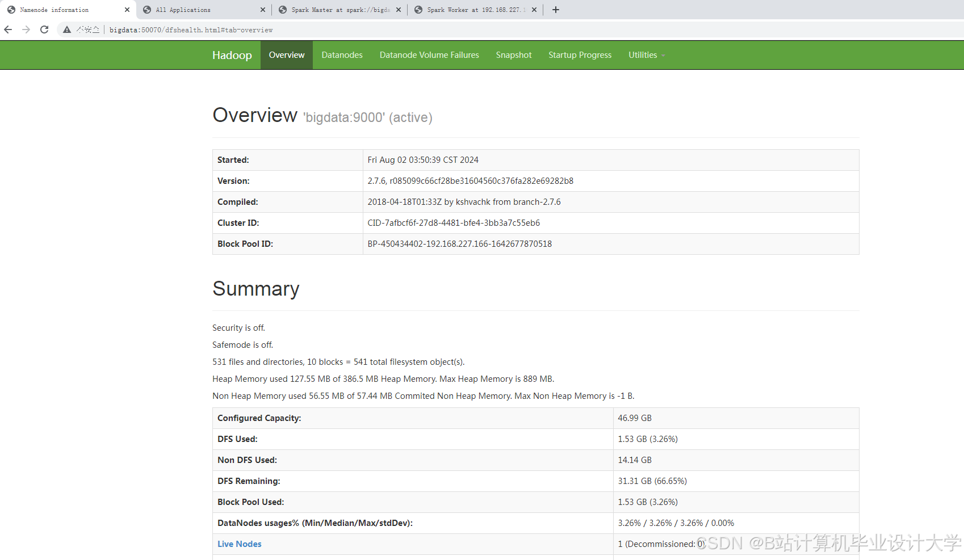Open Datanode Volume Failures page
Image resolution: width=964 pixels, height=560 pixels.
pyautogui.click(x=429, y=55)
